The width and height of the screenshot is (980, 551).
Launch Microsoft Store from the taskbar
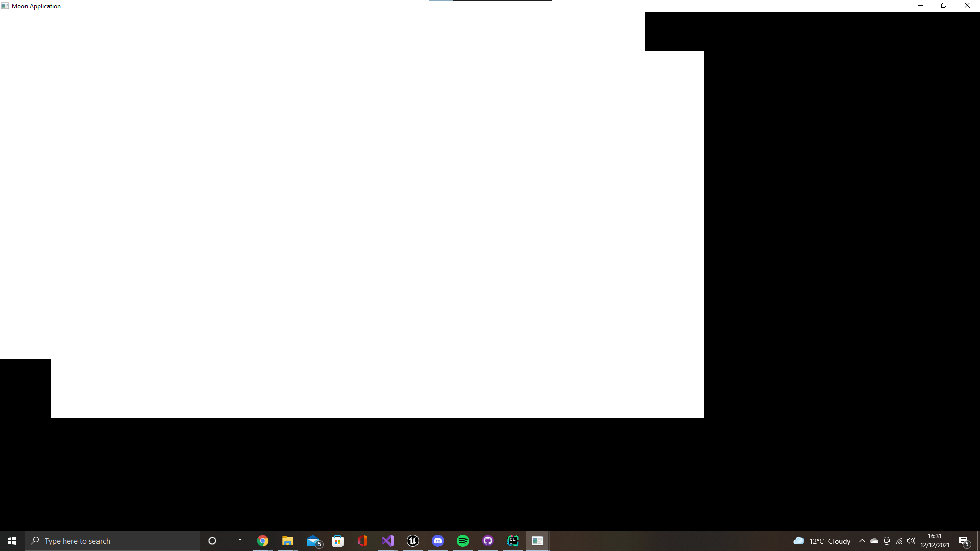pos(338,541)
